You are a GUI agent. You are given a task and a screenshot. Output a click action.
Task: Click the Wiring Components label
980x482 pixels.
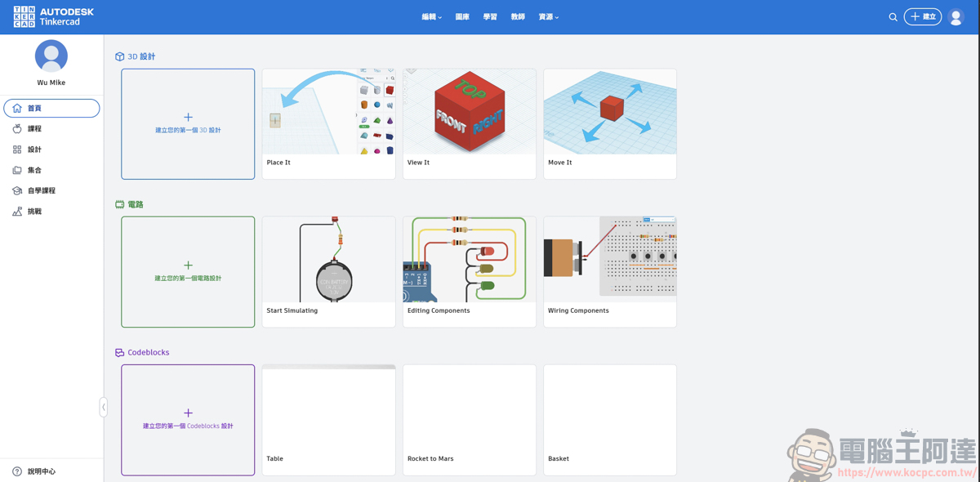[x=578, y=310]
